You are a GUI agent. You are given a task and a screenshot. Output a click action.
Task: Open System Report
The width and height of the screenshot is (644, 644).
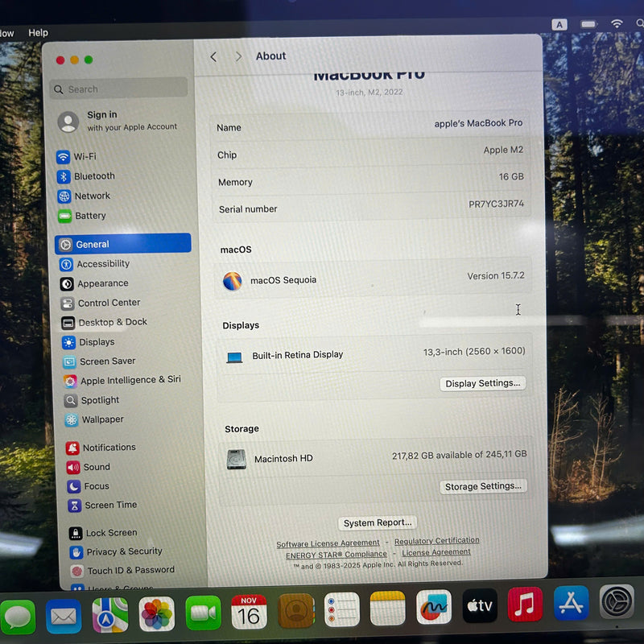377,522
